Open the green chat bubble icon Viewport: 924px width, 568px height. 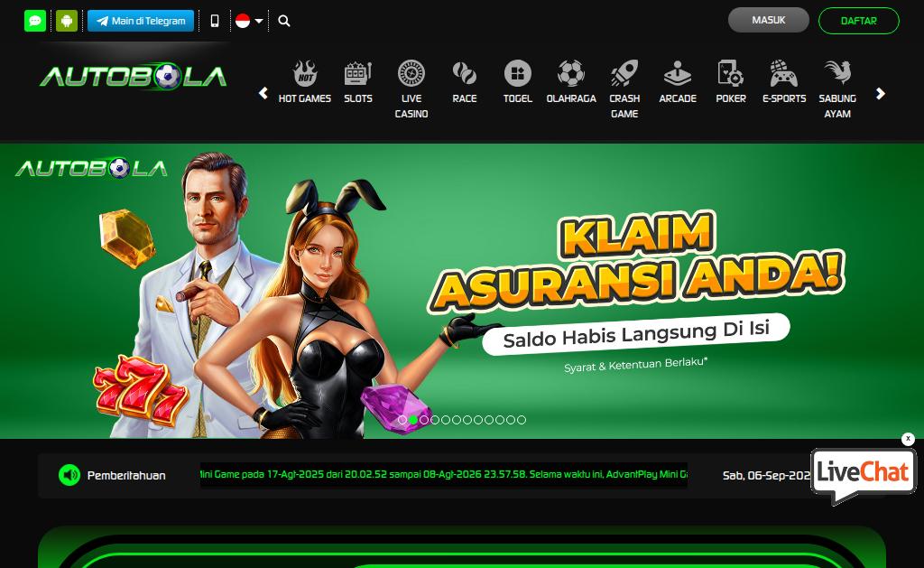(x=35, y=21)
